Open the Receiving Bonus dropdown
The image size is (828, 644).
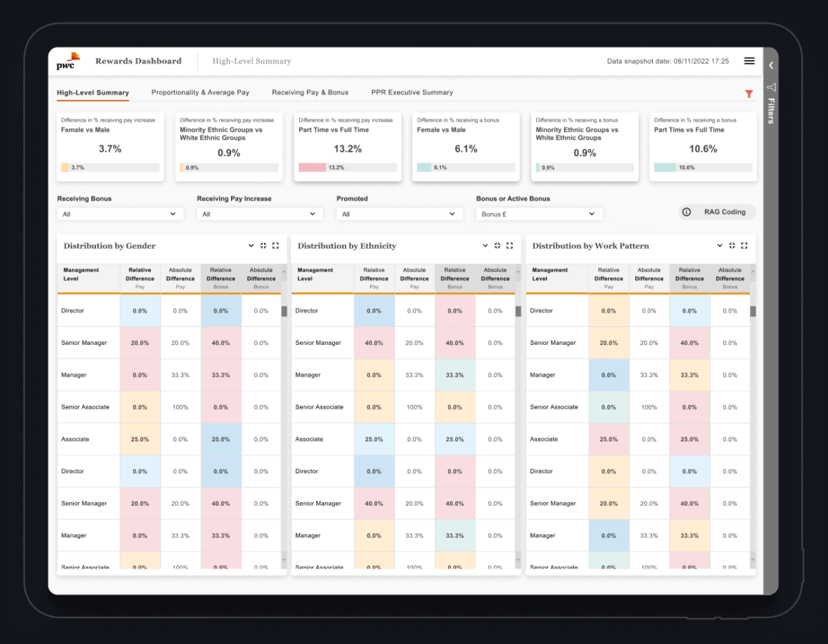tap(120, 214)
